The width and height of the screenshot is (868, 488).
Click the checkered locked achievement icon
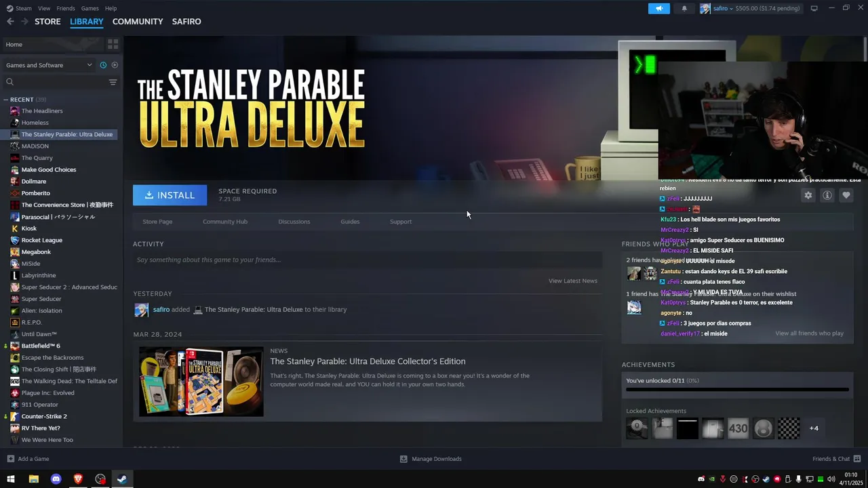(x=789, y=428)
